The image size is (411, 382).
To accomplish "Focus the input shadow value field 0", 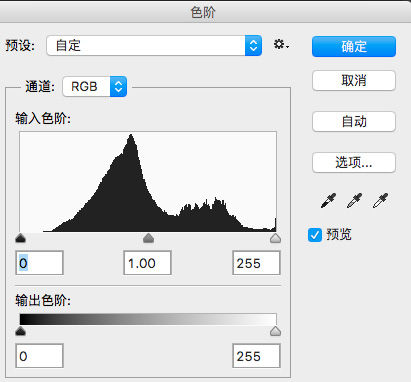I will 39,263.
